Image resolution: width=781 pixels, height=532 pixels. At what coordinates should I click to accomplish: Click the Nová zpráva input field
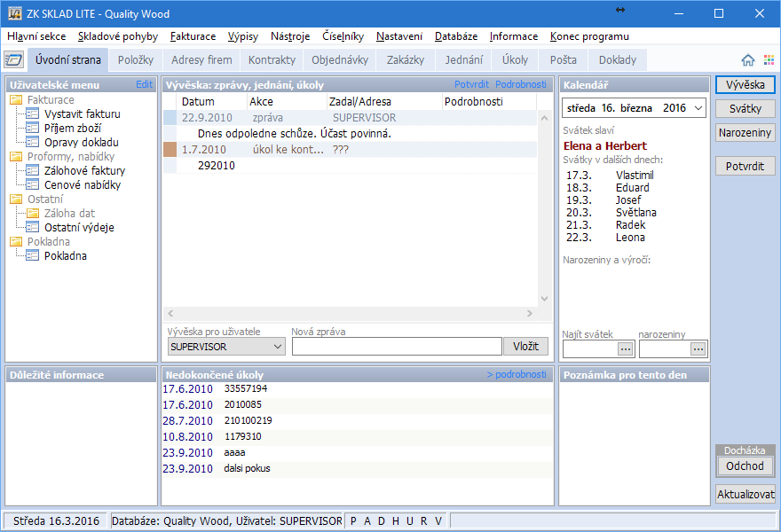[397, 347]
